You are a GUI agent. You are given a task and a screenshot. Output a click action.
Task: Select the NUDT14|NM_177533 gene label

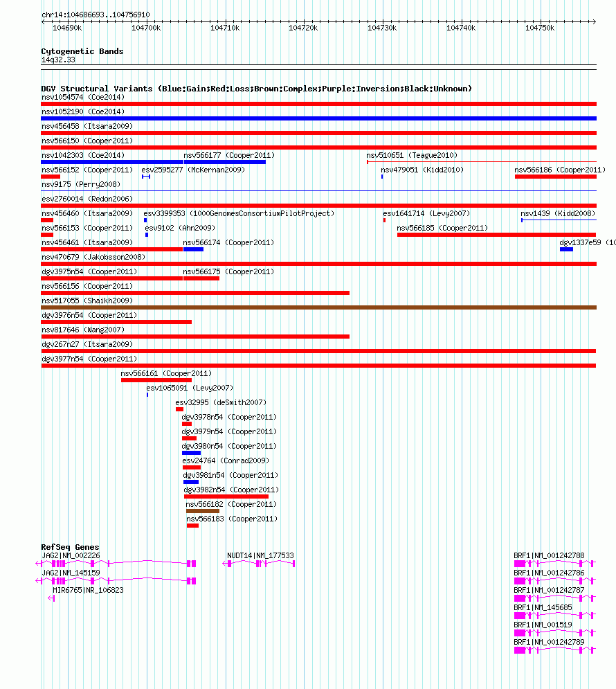[x=260, y=555]
